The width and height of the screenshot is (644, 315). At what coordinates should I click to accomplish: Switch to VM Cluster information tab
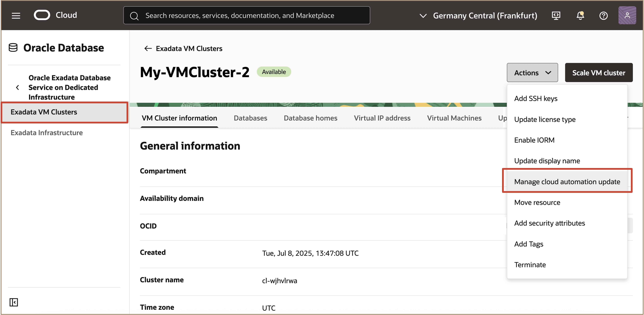(x=179, y=118)
